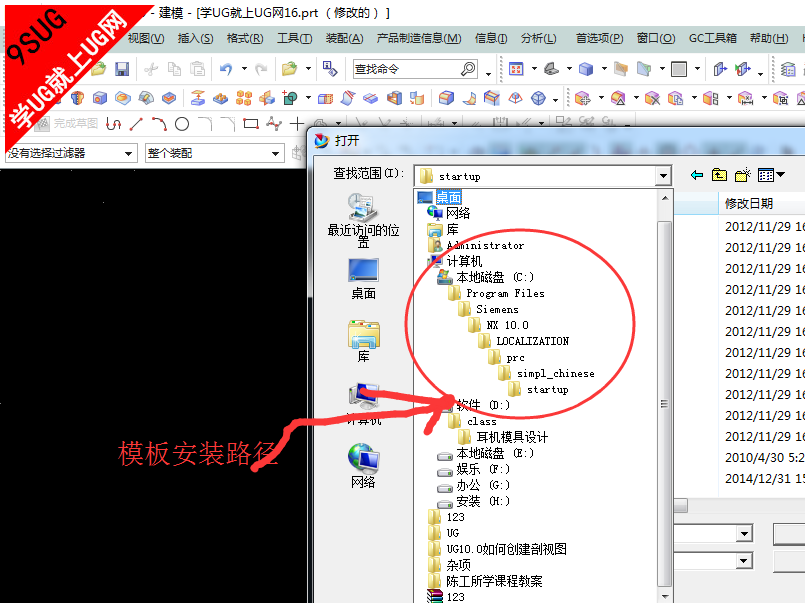This screenshot has width=805, height=603.
Task: Open the 整个装配 scope dropdown
Action: click(275, 153)
